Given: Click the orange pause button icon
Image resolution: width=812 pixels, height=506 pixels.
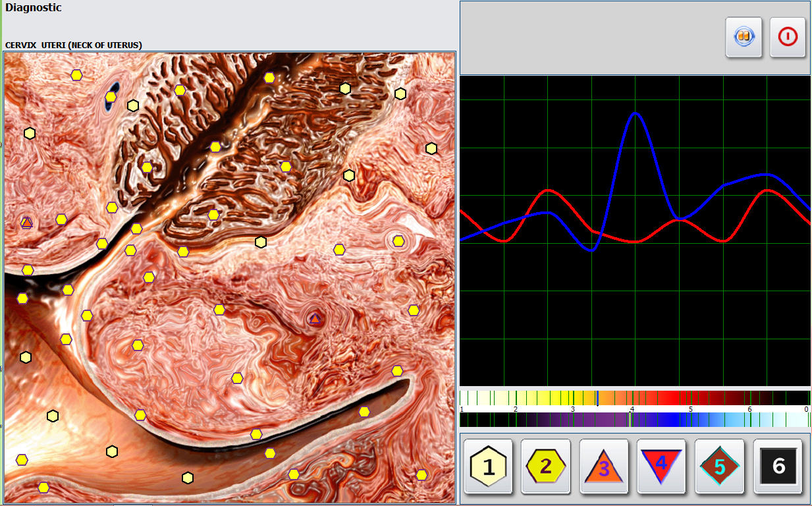Looking at the screenshot, I should tap(744, 36).
